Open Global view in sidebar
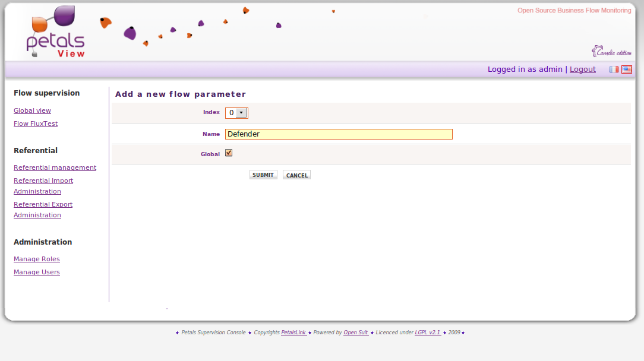The image size is (644, 361). (x=32, y=110)
